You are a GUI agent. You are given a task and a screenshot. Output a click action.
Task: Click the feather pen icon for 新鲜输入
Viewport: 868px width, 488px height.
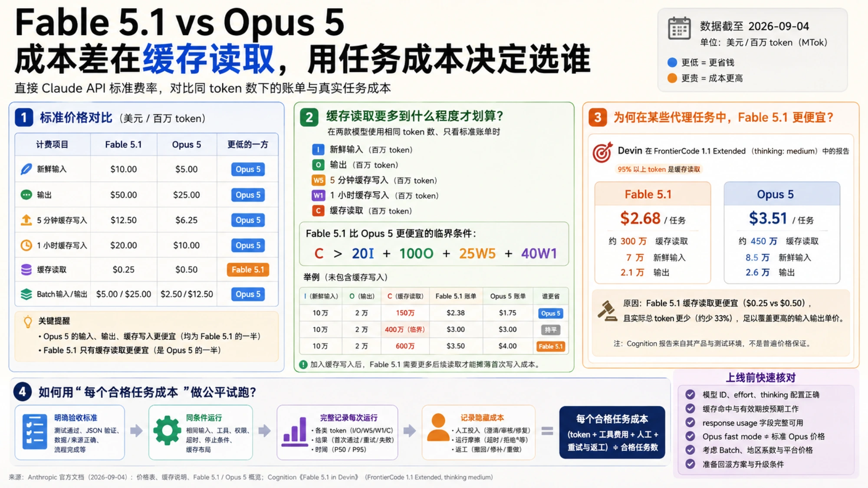click(x=26, y=169)
